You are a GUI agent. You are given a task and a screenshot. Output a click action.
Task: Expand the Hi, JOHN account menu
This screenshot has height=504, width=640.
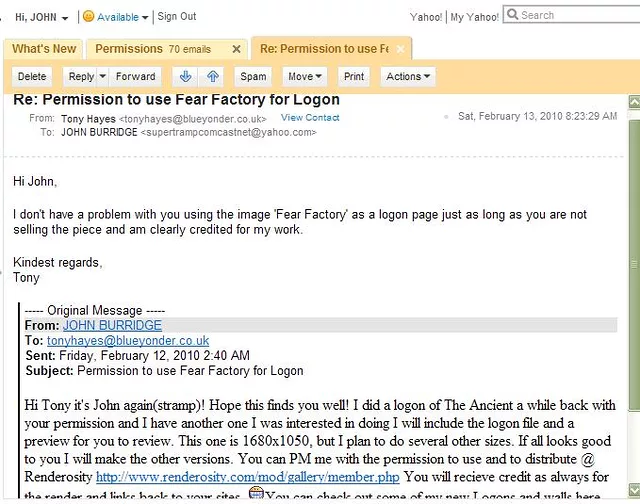coord(41,17)
